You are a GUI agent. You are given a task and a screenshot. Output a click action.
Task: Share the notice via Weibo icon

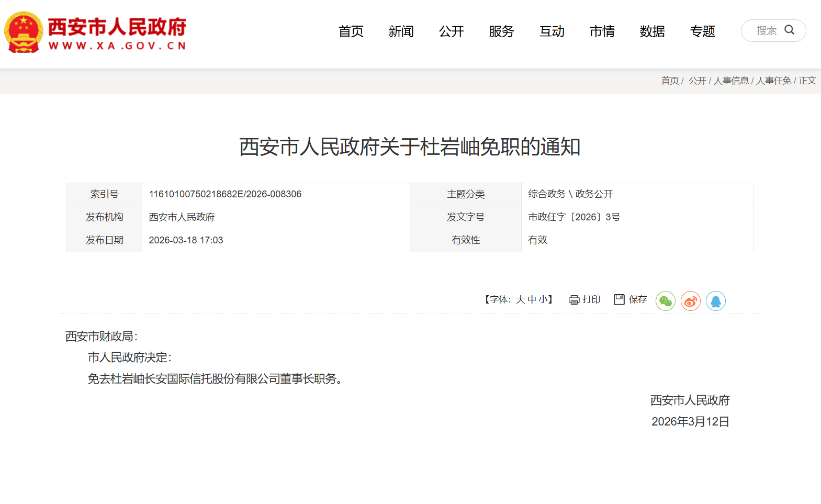(x=690, y=301)
